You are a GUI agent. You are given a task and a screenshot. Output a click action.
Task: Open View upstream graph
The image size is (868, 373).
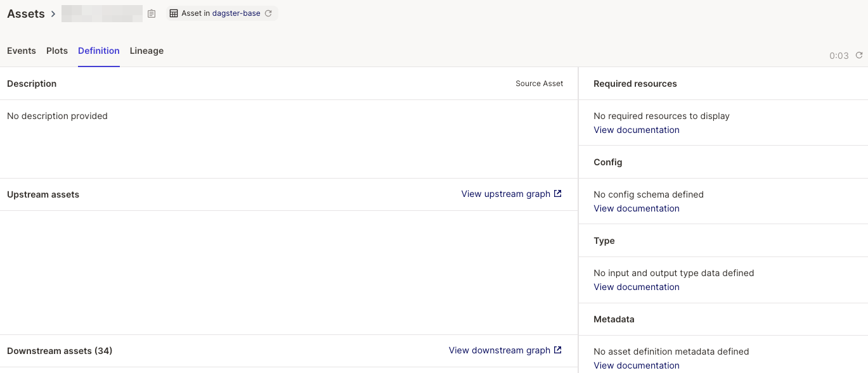click(x=505, y=193)
